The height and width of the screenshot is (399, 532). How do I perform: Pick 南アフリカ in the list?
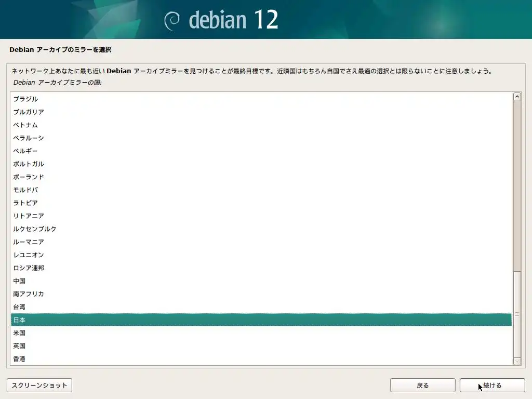[x=261, y=294]
